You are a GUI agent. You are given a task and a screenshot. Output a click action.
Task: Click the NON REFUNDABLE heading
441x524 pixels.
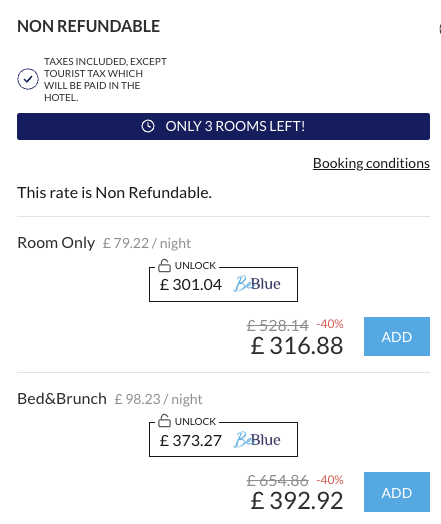[89, 26]
